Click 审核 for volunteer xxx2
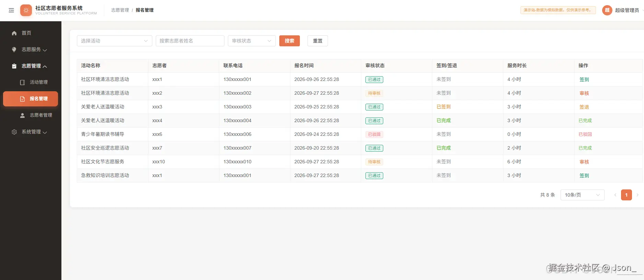Screen dimensions: 644x280 pyautogui.click(x=584, y=93)
